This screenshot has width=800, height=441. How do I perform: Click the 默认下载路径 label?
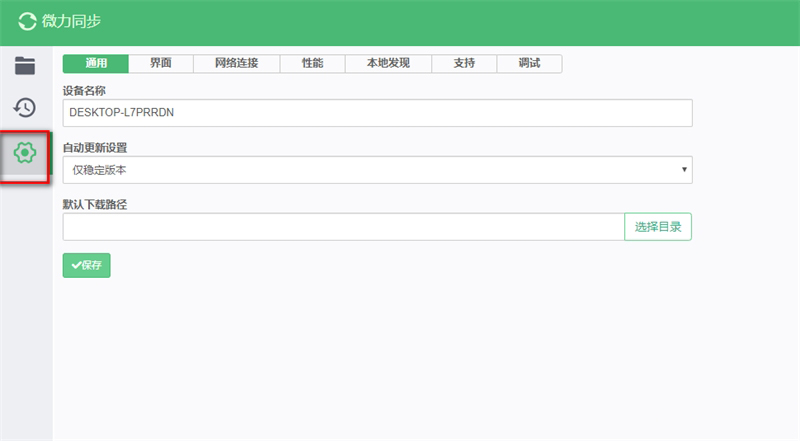[95, 205]
